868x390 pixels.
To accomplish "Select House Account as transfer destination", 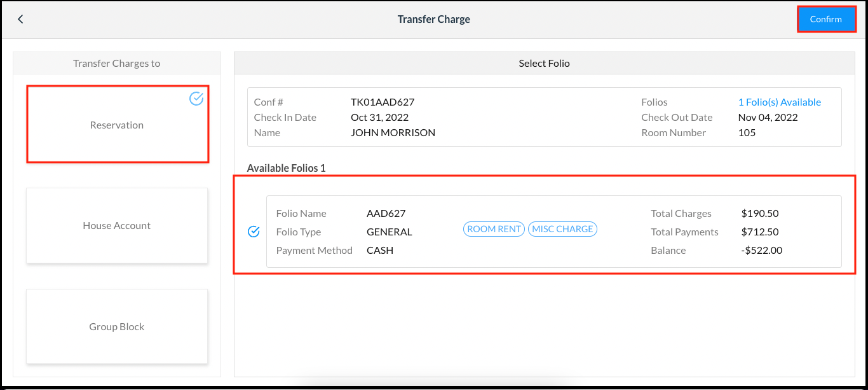I will pos(116,225).
